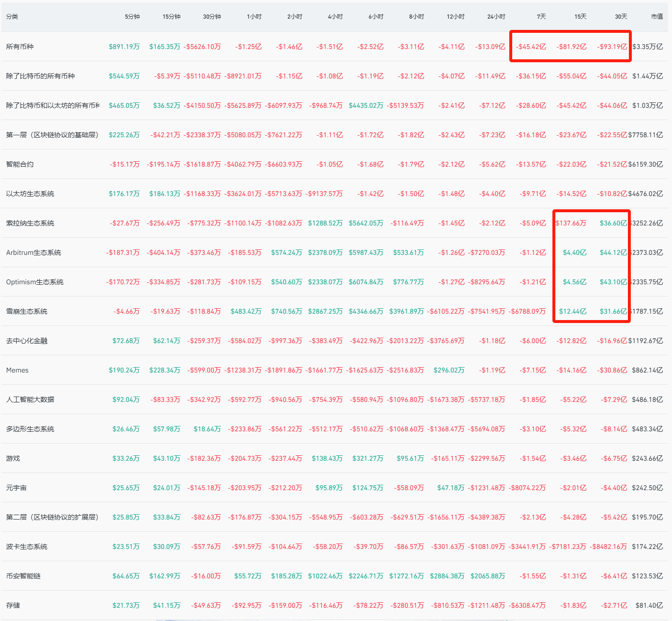Open the 智能合约 category
This screenshot has height=621, width=672.
(20, 164)
